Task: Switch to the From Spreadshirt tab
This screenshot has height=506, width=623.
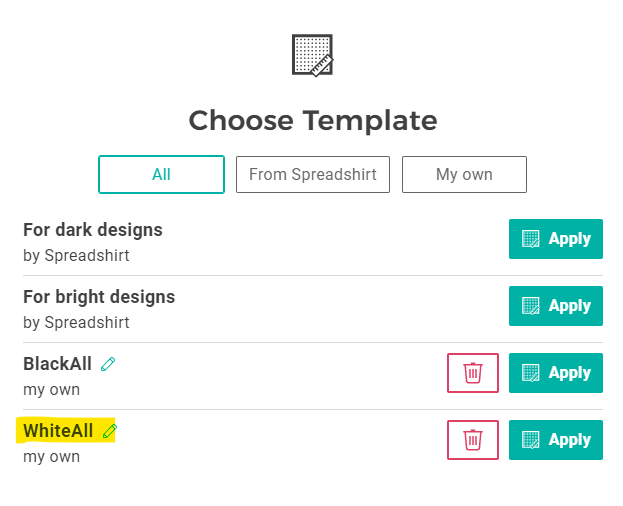Action: coord(313,174)
